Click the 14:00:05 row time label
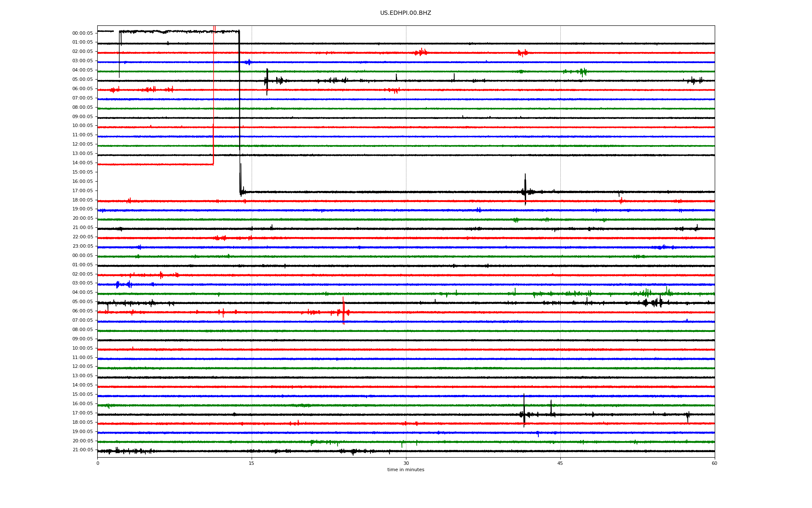The width and height of the screenshot is (812, 508). pyautogui.click(x=82, y=163)
